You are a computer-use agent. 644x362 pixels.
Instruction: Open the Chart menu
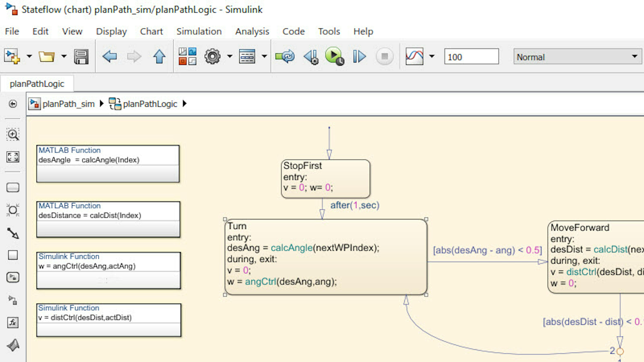[x=151, y=31]
